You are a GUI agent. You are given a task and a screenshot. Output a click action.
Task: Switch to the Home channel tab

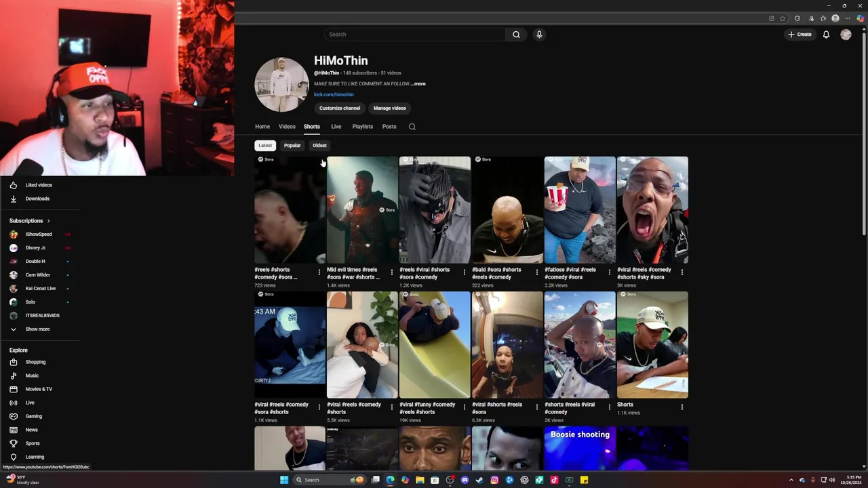[x=262, y=127]
